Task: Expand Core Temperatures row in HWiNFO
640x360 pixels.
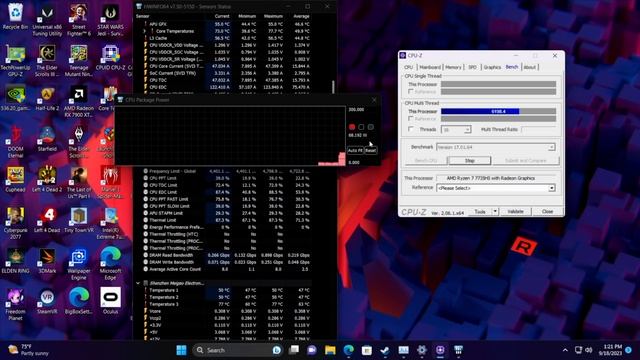Action: 144,31
